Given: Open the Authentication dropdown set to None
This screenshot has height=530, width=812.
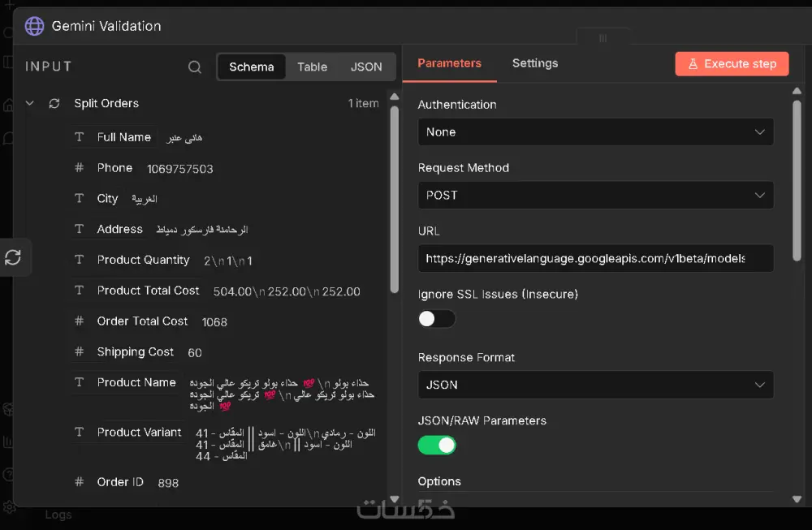Looking at the screenshot, I should pos(595,132).
